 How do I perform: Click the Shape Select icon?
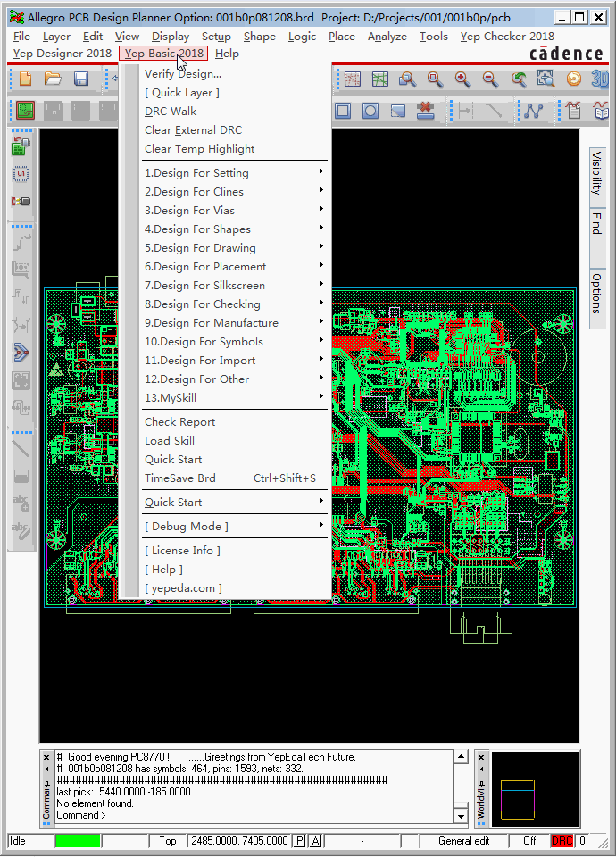tap(398, 111)
